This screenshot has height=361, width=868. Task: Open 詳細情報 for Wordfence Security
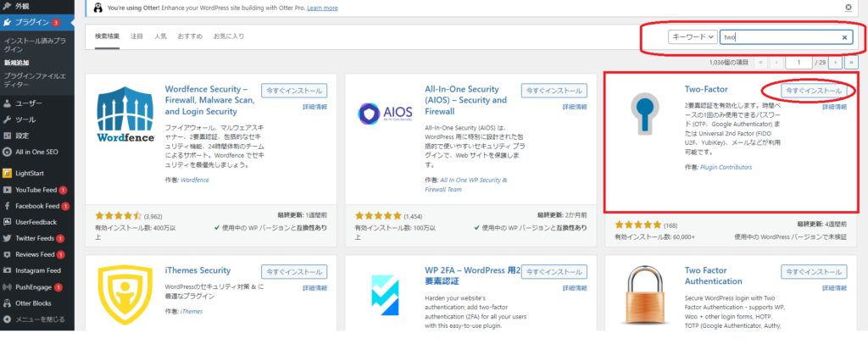[315, 107]
